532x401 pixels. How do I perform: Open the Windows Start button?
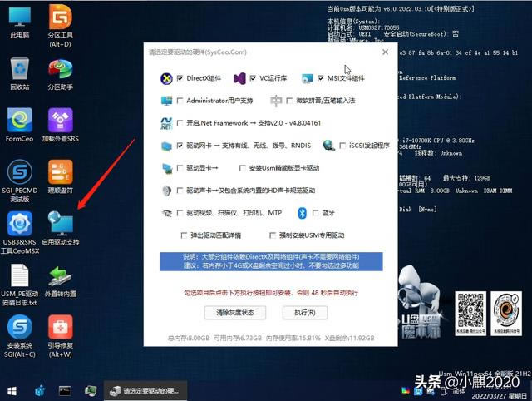[12, 391]
